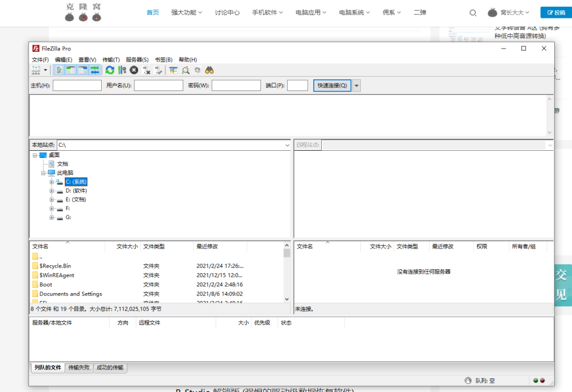Expand the E: (文档) drive node
The image size is (572, 392).
coord(52,200)
